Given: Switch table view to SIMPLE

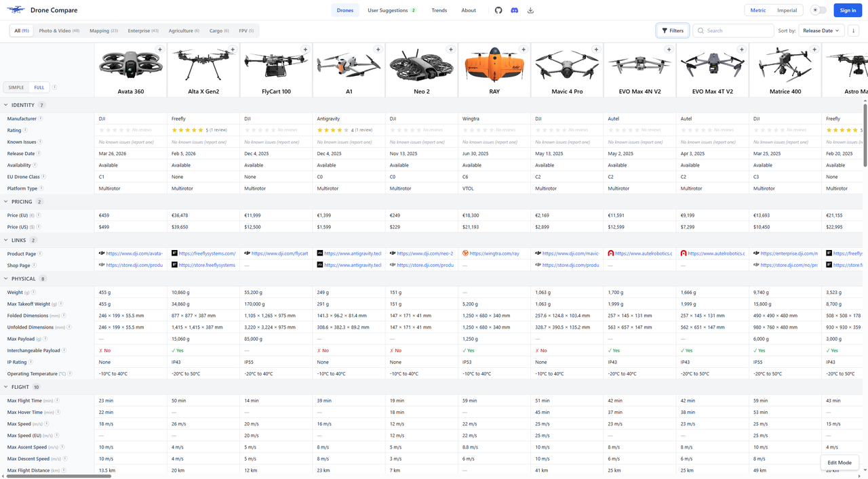Looking at the screenshot, I should point(16,87).
